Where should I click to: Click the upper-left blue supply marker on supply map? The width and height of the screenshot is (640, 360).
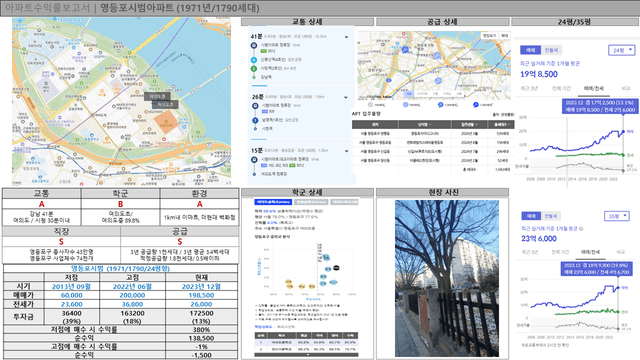tap(405, 49)
